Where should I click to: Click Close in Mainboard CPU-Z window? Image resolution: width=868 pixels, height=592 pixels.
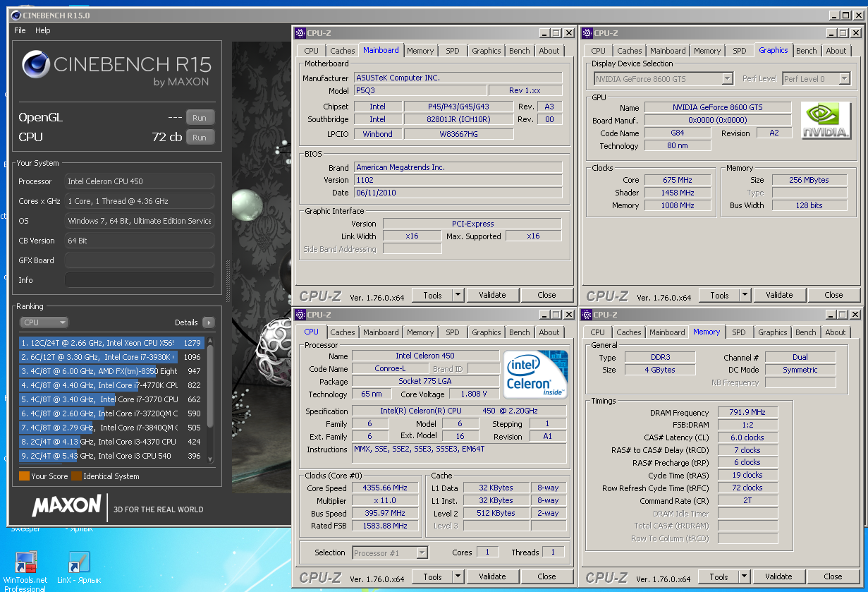point(547,295)
